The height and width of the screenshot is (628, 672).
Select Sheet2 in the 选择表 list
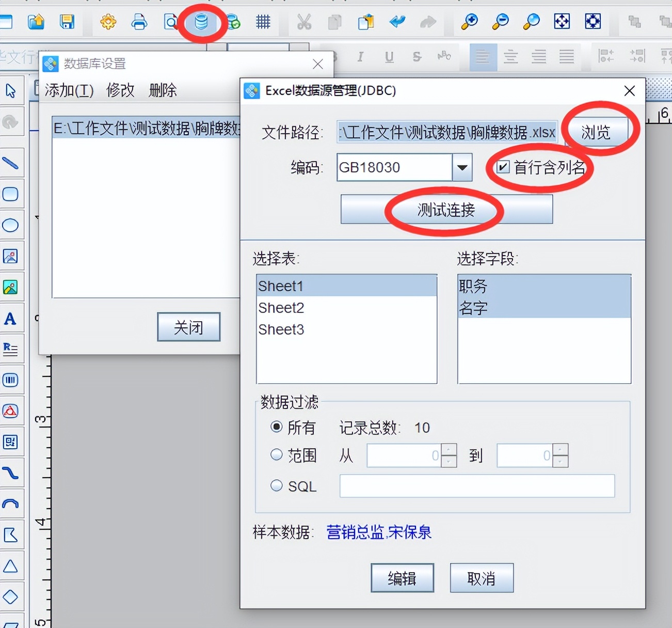point(281,307)
